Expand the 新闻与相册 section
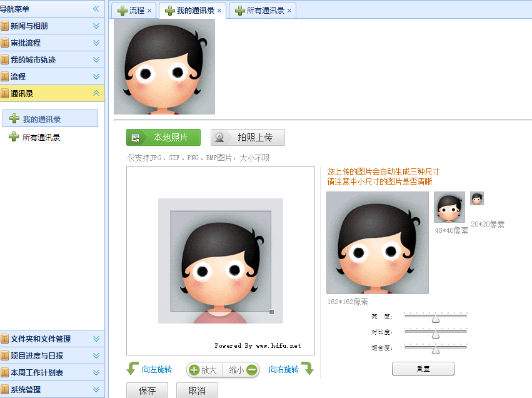 click(96, 26)
